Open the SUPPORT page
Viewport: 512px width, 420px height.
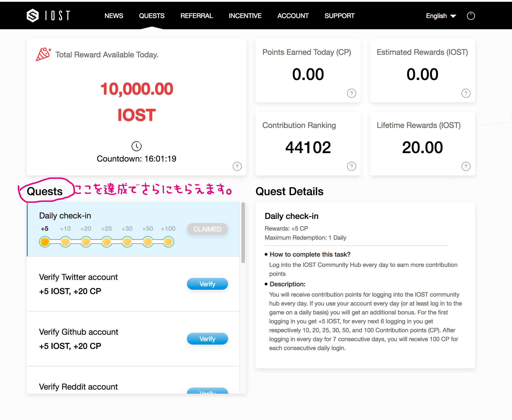(x=339, y=16)
